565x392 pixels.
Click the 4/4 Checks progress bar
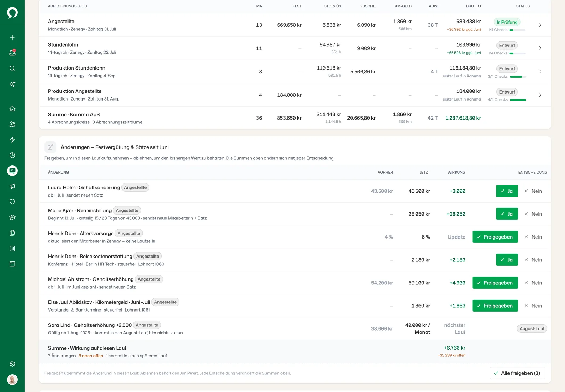518,100
